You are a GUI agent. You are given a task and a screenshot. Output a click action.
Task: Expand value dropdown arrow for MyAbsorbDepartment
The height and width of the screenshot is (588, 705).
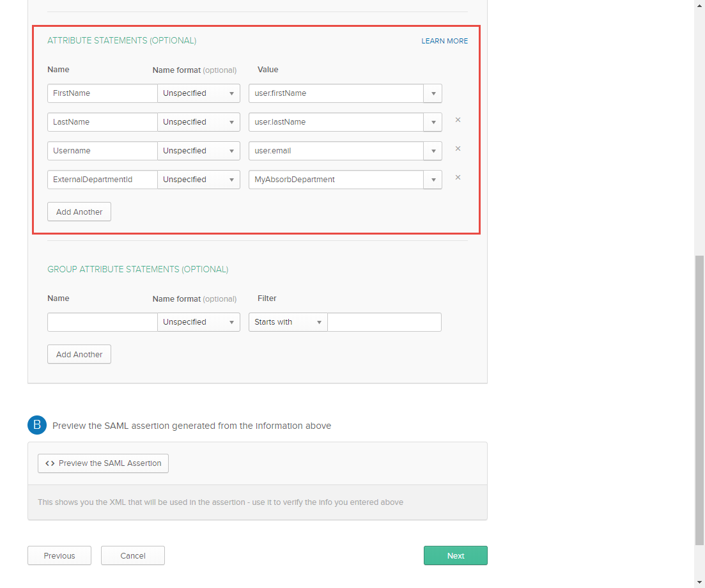[x=433, y=180]
